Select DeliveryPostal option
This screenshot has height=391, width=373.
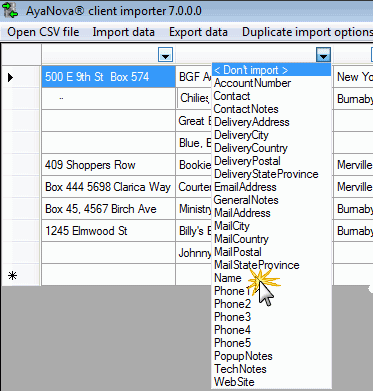(x=271, y=161)
